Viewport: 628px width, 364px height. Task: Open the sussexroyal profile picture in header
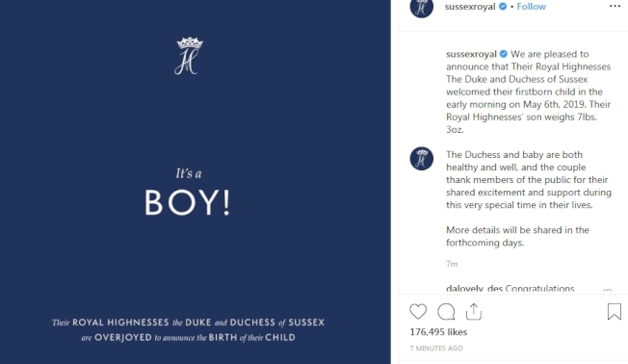point(421,7)
